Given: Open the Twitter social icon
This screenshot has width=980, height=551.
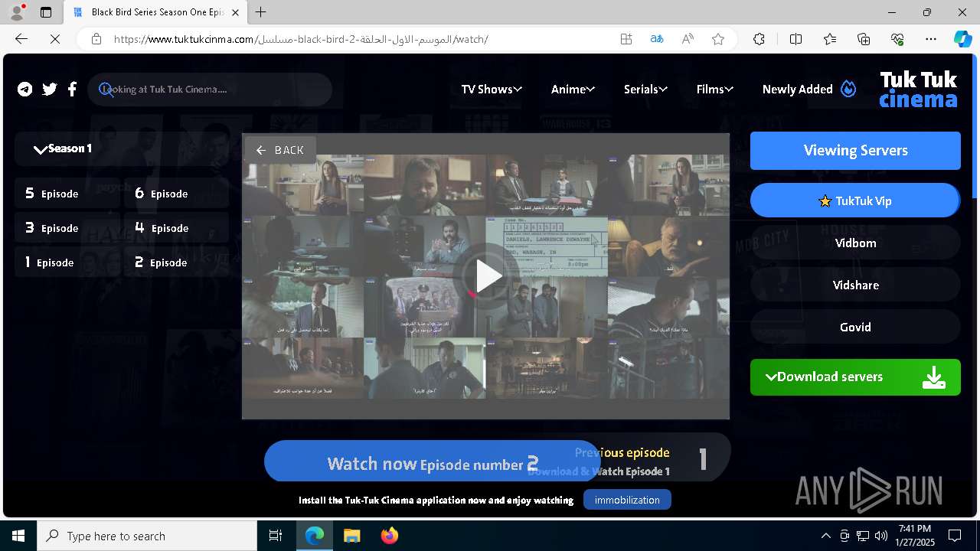Looking at the screenshot, I should click(50, 90).
